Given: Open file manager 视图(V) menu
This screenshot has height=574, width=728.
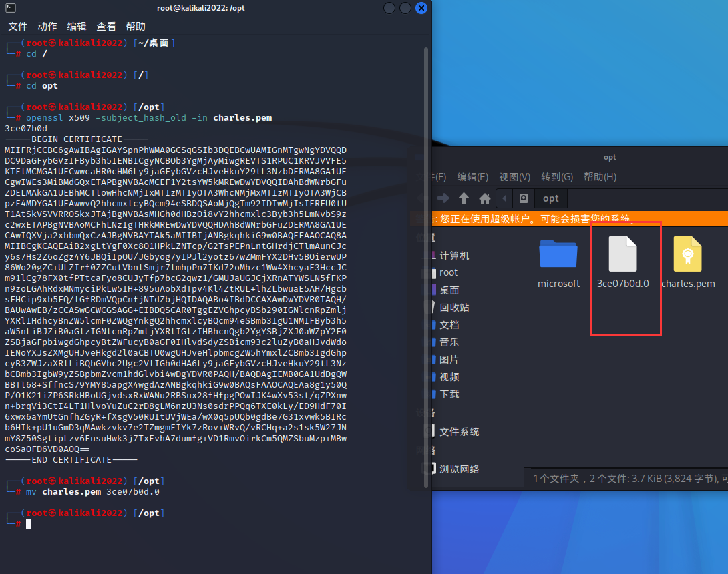Looking at the screenshot, I should click(x=514, y=177).
